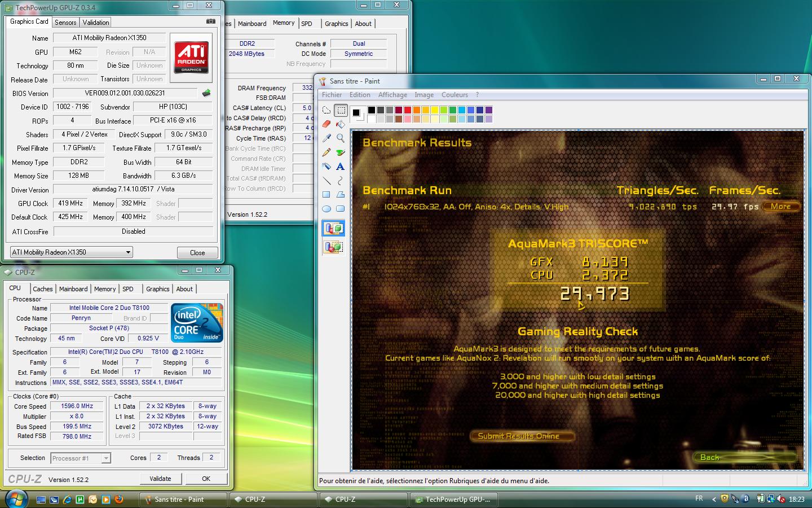
Task: Pick the yellow color swatch in Paint palette
Action: tap(434, 110)
